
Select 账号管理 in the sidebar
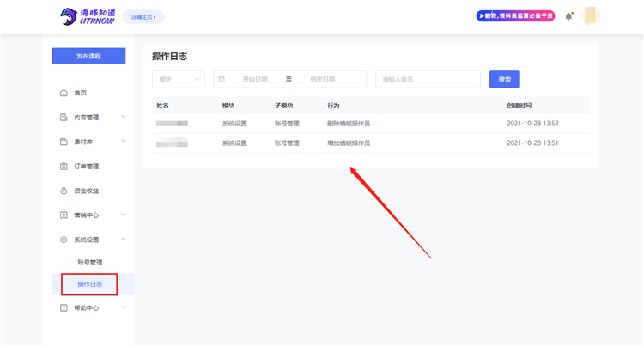click(x=90, y=262)
